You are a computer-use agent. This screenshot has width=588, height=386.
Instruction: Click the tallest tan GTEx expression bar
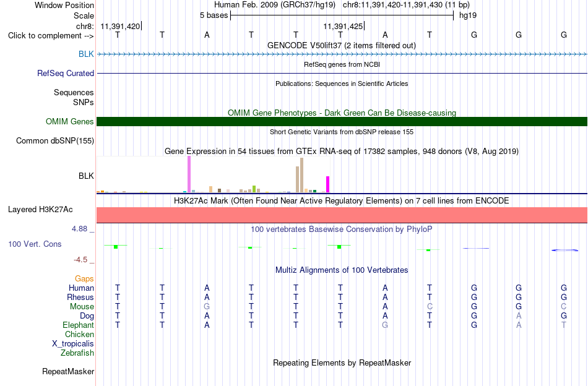coord(301,175)
